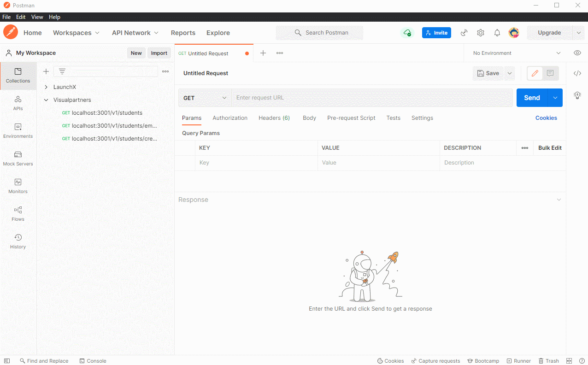
Task: Collapse the Response pane chevron
Action: coord(559,200)
